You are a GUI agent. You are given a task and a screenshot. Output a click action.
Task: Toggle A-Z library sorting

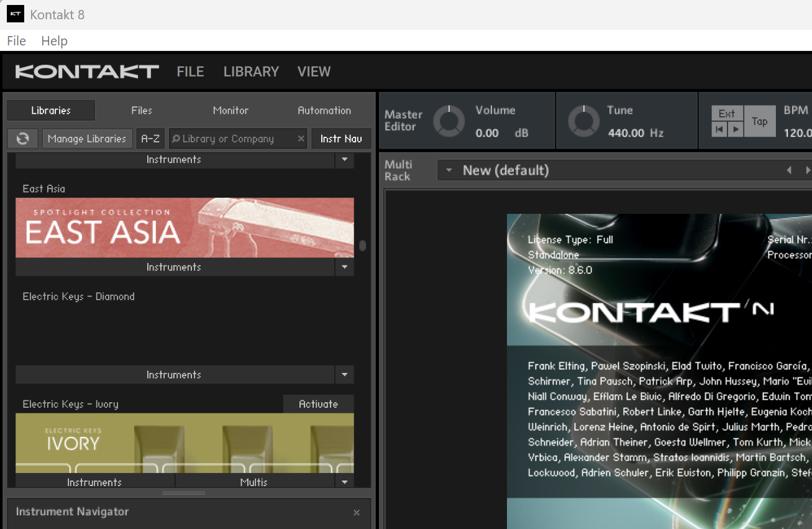point(150,139)
